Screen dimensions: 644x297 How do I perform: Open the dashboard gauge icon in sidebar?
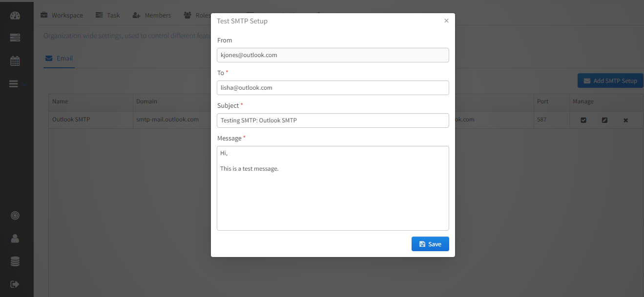click(x=15, y=15)
